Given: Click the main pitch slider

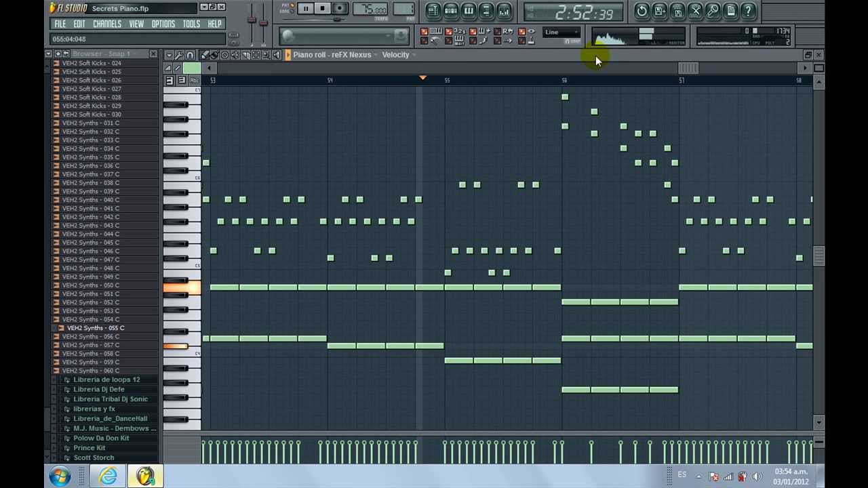Looking at the screenshot, I should tap(264, 24).
